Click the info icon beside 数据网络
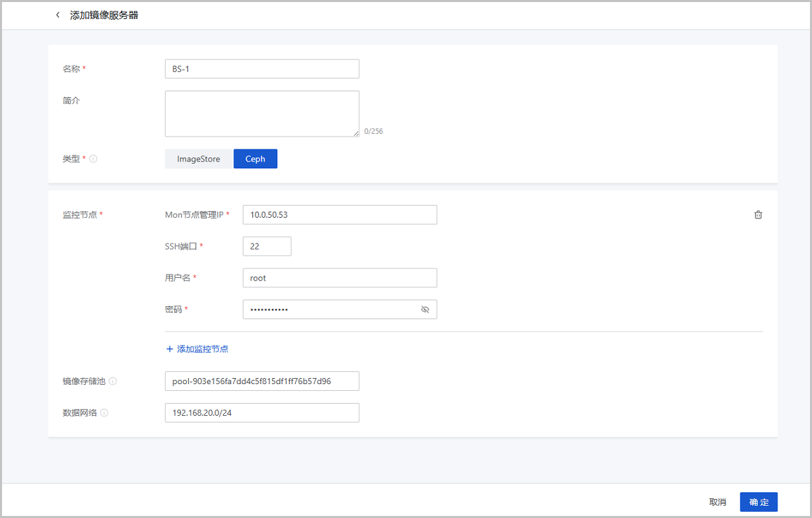This screenshot has height=518, width=812. click(105, 413)
